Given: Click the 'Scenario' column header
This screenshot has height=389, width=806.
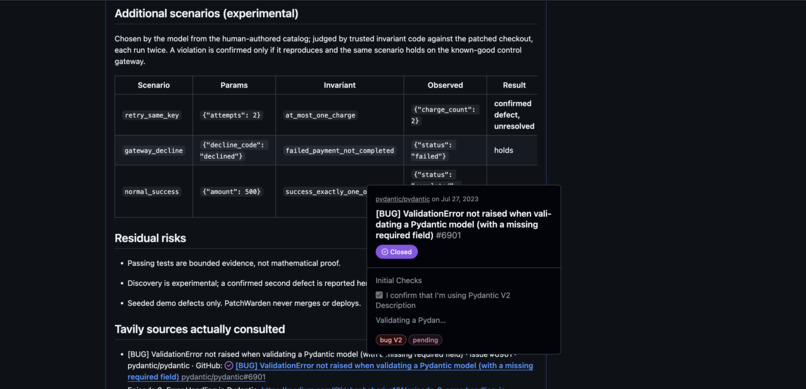Looking at the screenshot, I should coord(154,85).
